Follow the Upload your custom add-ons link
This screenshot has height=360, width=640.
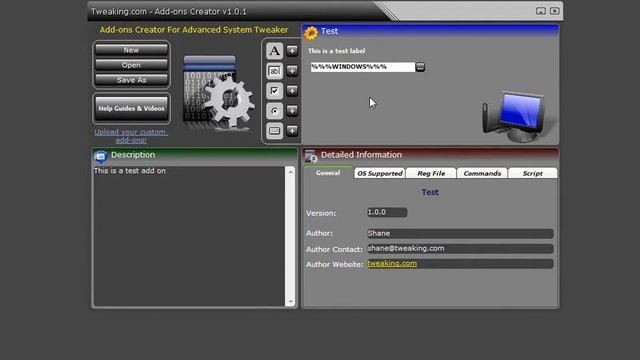(131, 136)
